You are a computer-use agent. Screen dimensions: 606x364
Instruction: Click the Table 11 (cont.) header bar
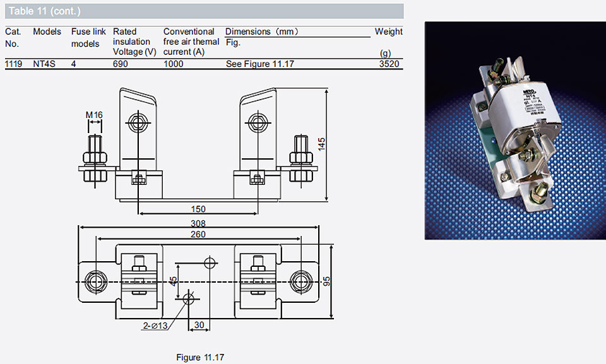pyautogui.click(x=204, y=11)
